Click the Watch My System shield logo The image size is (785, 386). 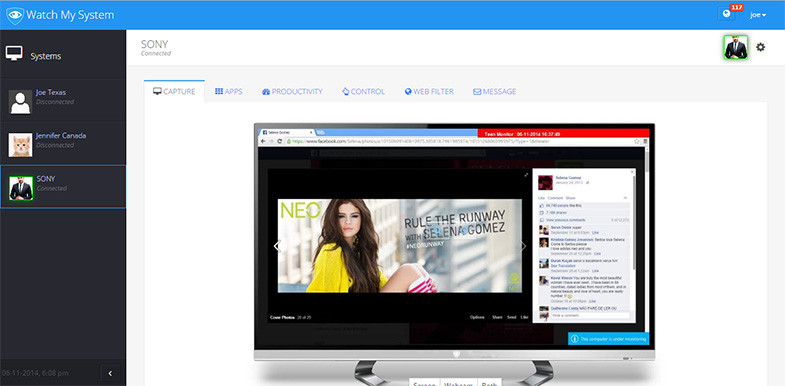tap(15, 15)
